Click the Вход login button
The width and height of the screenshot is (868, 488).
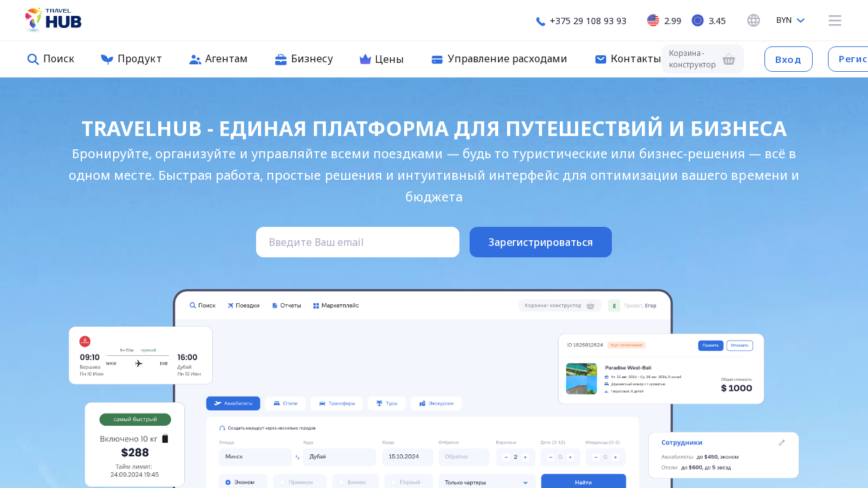[x=788, y=59]
